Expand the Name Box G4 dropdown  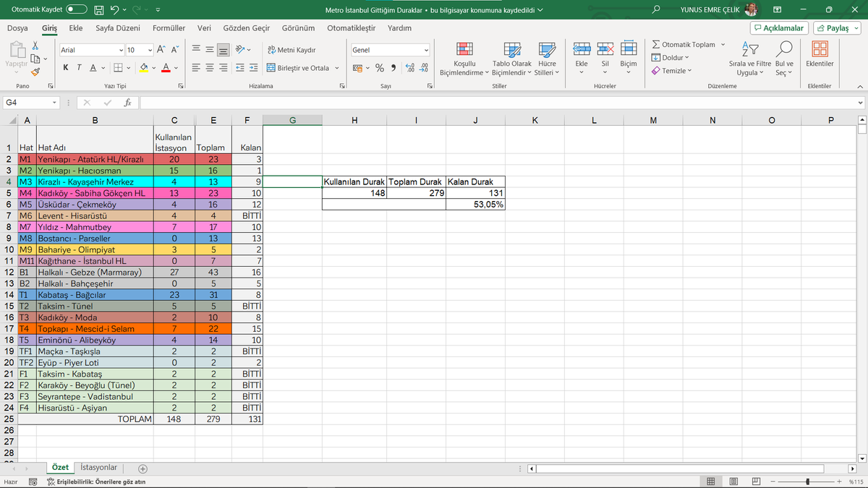click(x=54, y=103)
